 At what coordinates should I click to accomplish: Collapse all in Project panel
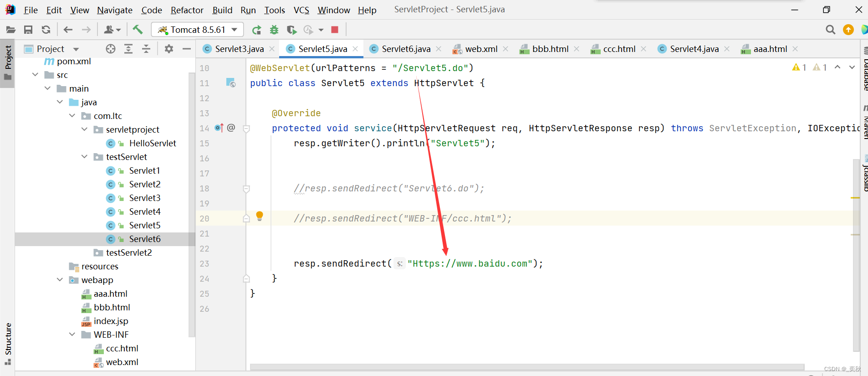(146, 49)
